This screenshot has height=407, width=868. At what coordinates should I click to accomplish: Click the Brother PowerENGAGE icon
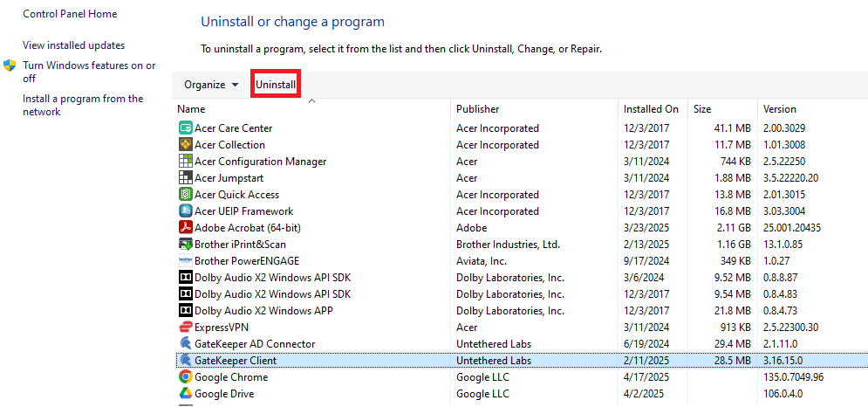click(x=186, y=260)
